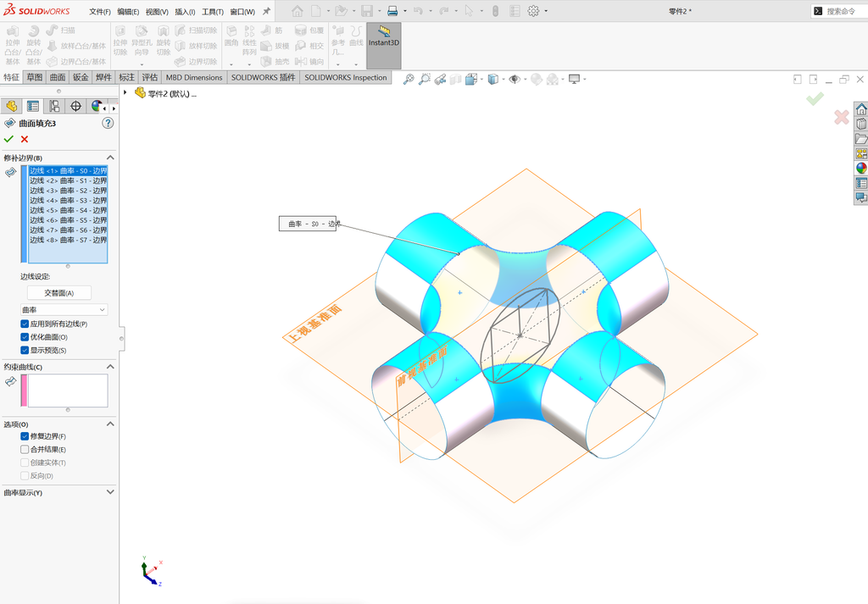The height and width of the screenshot is (604, 868).
Task: Select 边线<3> in boundary list
Action: [68, 191]
